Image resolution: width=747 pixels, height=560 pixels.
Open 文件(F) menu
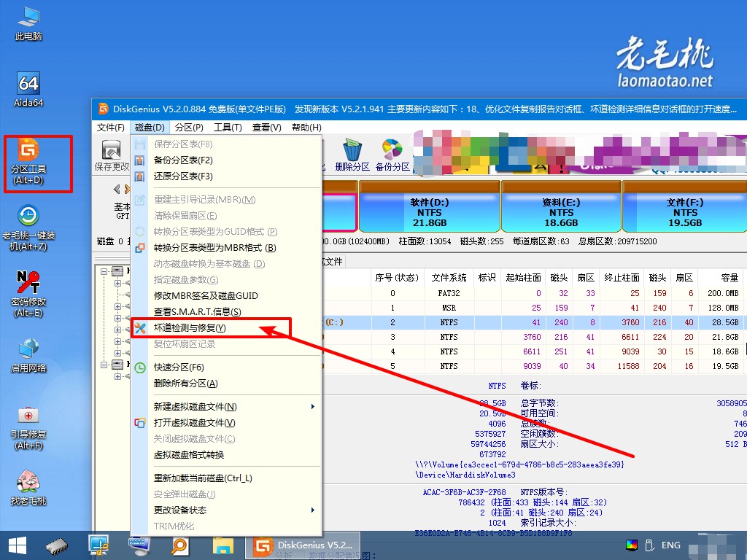point(111,128)
